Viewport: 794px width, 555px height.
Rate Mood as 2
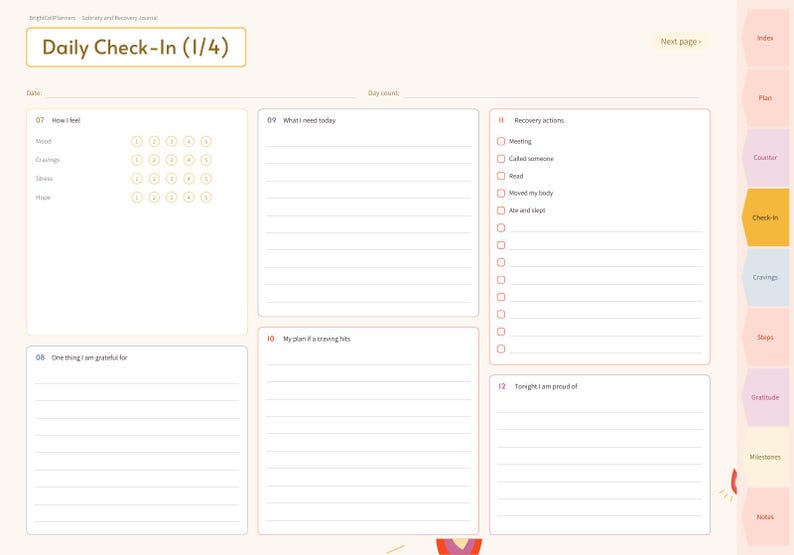[x=154, y=141]
